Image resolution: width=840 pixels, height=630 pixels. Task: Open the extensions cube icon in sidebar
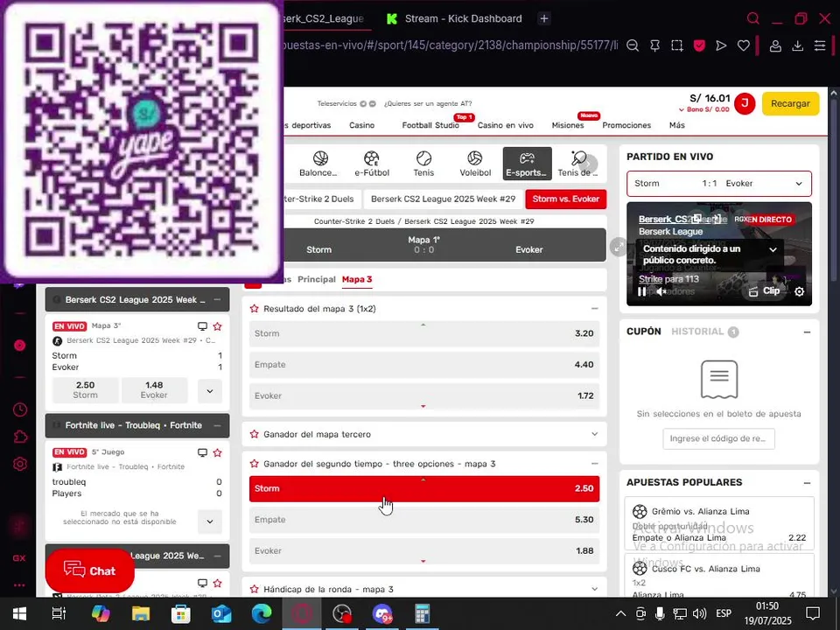click(20, 437)
